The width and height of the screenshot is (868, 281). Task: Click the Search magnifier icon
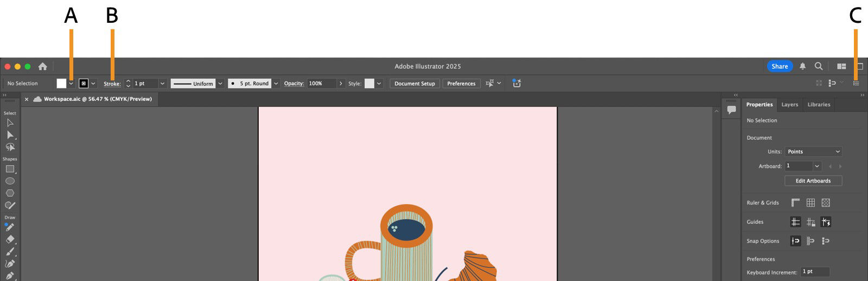819,66
